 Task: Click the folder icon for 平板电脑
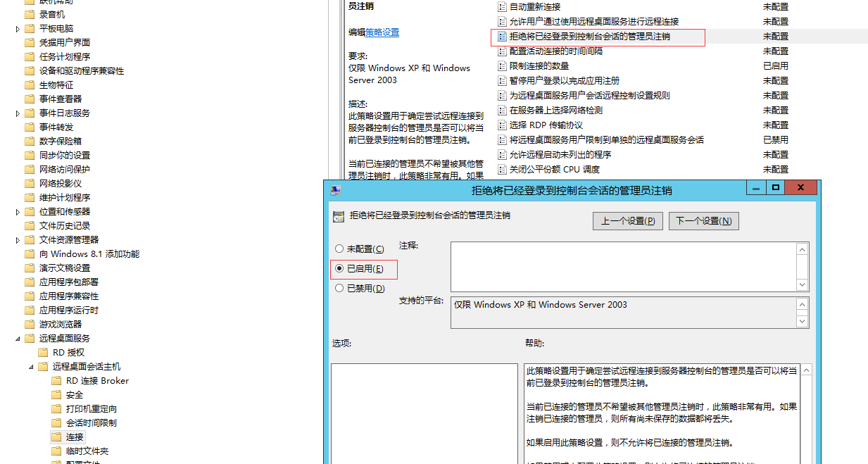point(30,29)
